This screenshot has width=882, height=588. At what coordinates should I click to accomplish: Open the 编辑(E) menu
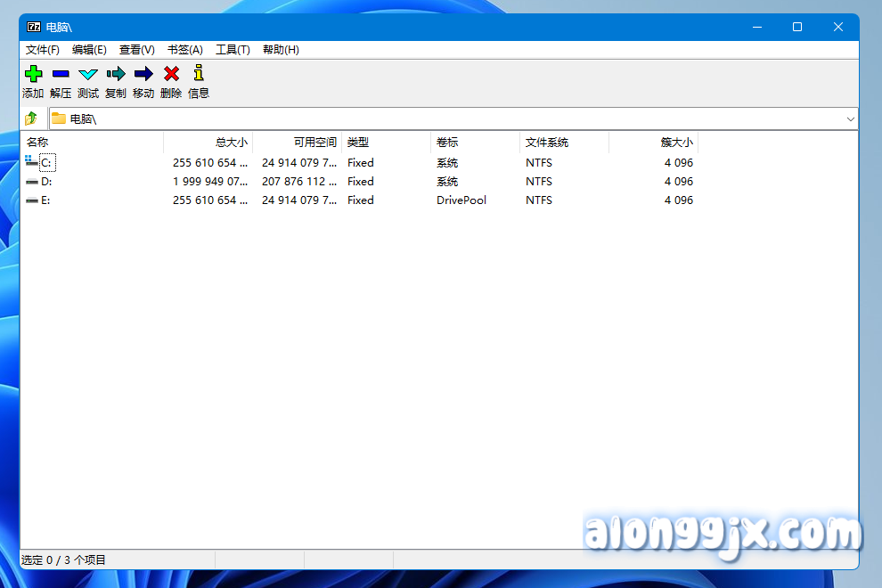tap(89, 50)
